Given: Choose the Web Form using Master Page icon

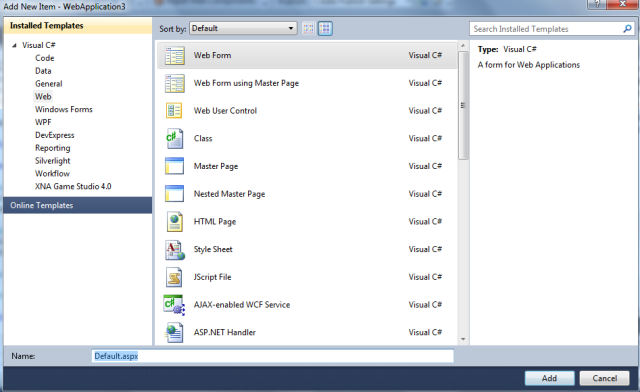Looking at the screenshot, I should tap(174, 83).
